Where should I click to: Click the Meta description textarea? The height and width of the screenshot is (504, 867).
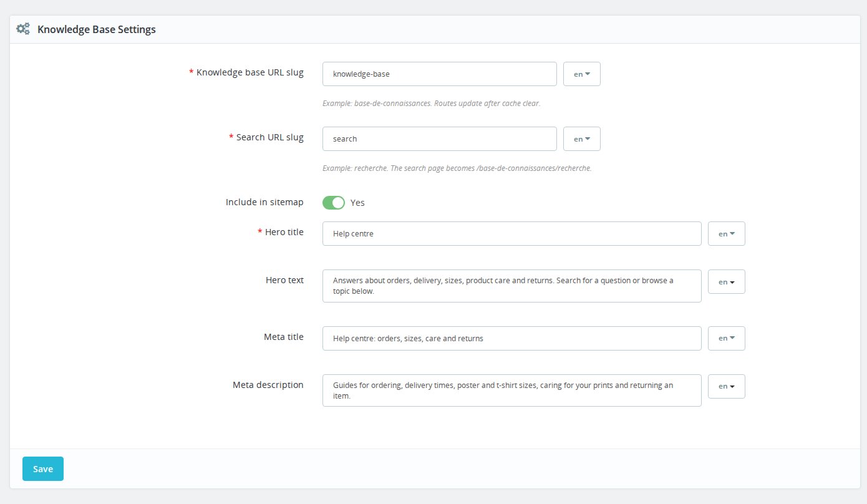(512, 390)
